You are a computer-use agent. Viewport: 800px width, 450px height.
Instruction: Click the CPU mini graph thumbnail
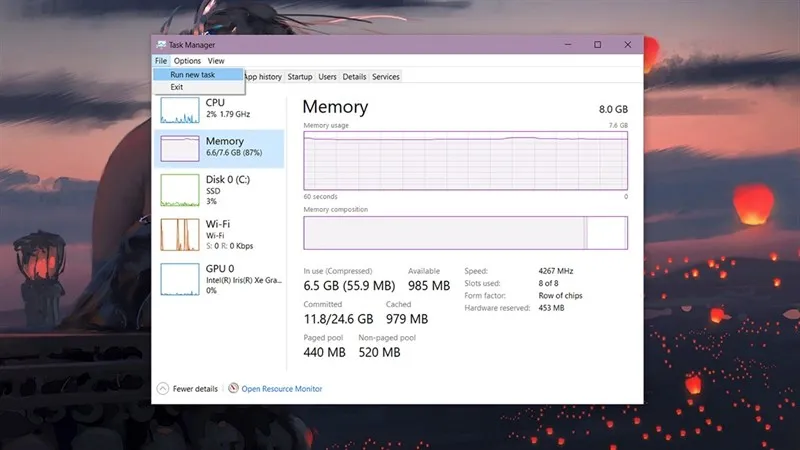(x=180, y=110)
